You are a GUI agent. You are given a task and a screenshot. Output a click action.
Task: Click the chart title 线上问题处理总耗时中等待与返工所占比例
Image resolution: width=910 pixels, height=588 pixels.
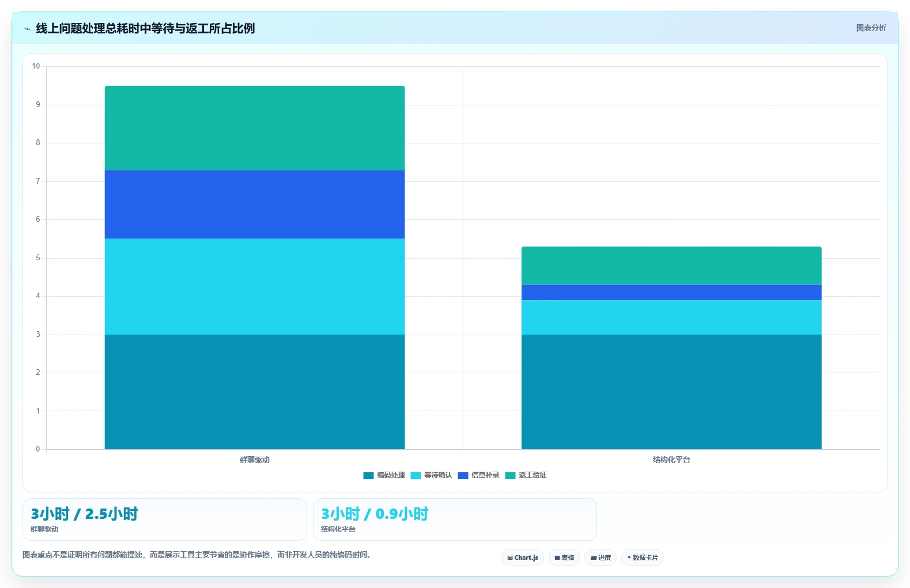point(145,28)
